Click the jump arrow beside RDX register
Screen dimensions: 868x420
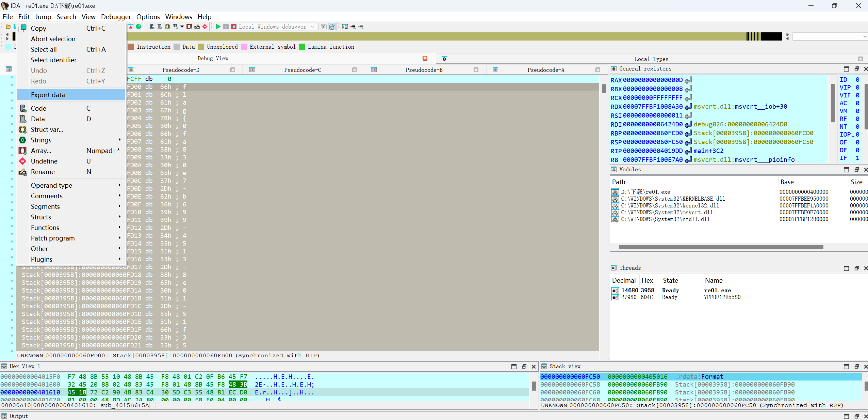pos(688,107)
